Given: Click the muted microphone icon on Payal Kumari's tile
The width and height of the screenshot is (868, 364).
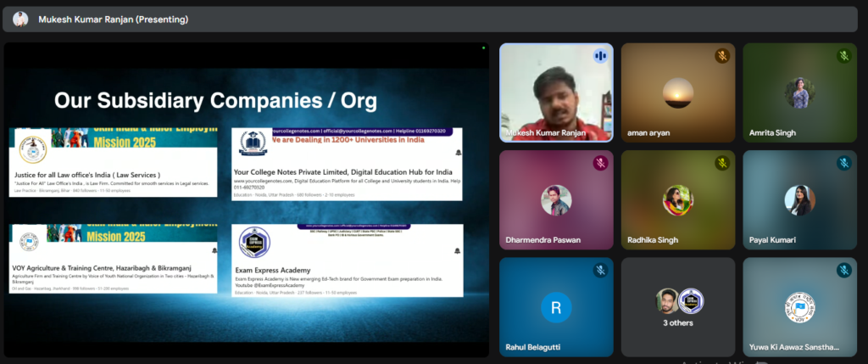Looking at the screenshot, I should 843,163.
